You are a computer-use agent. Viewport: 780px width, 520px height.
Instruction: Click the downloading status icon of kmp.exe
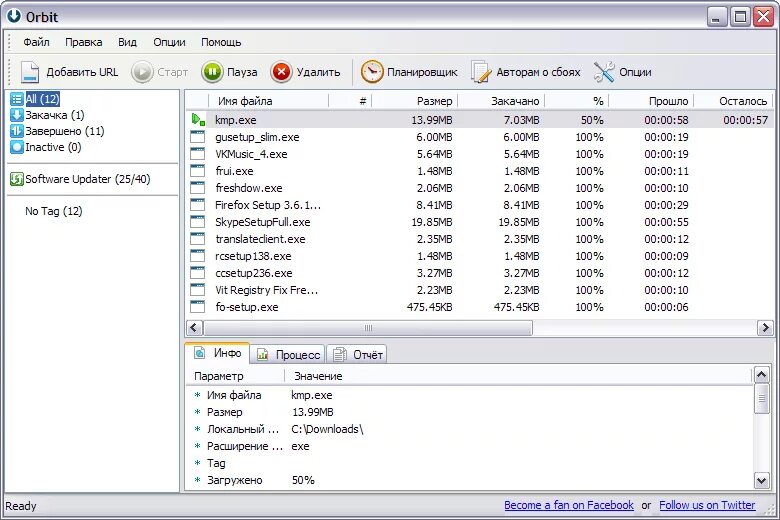[x=198, y=120]
